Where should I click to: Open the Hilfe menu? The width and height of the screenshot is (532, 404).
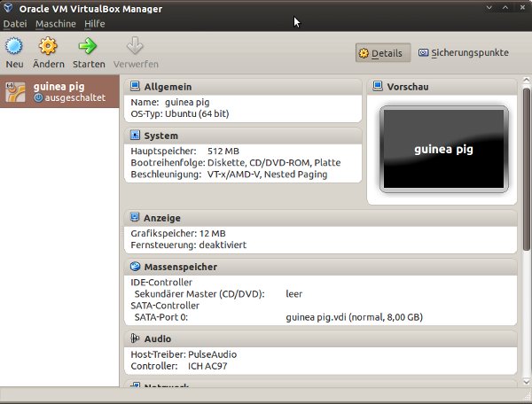coord(95,24)
